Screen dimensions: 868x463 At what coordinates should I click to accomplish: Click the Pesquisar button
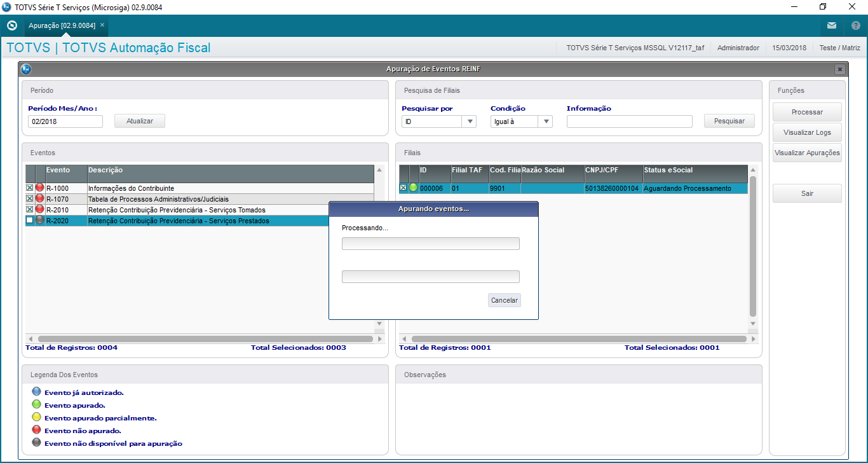729,121
